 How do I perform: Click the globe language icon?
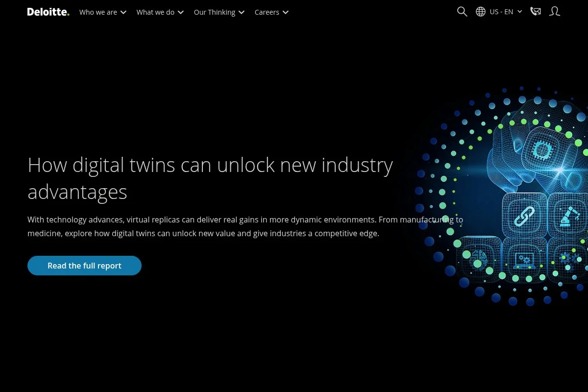click(480, 11)
